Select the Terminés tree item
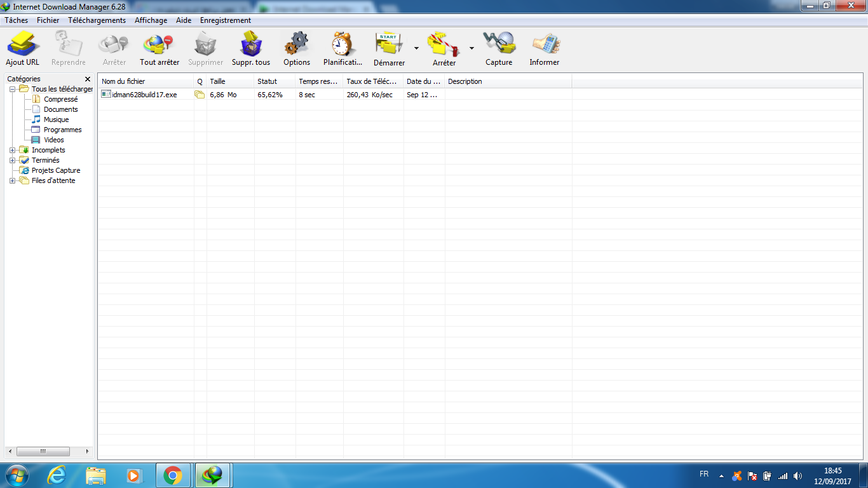This screenshot has width=868, height=488. (x=46, y=160)
